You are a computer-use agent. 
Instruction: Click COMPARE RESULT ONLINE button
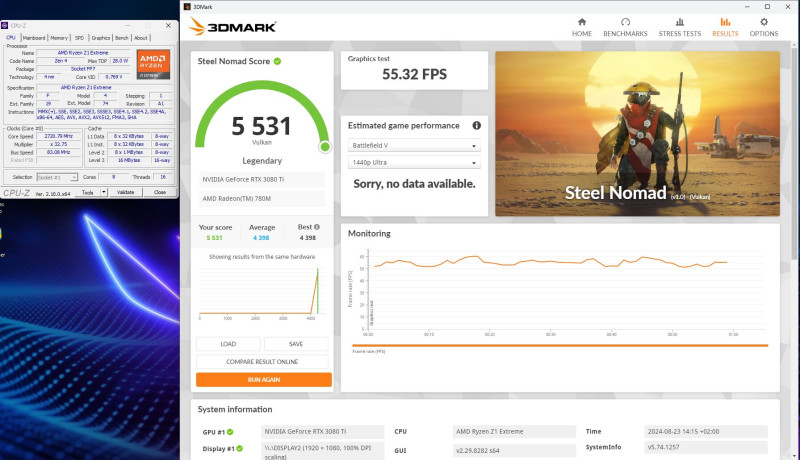[x=262, y=362]
